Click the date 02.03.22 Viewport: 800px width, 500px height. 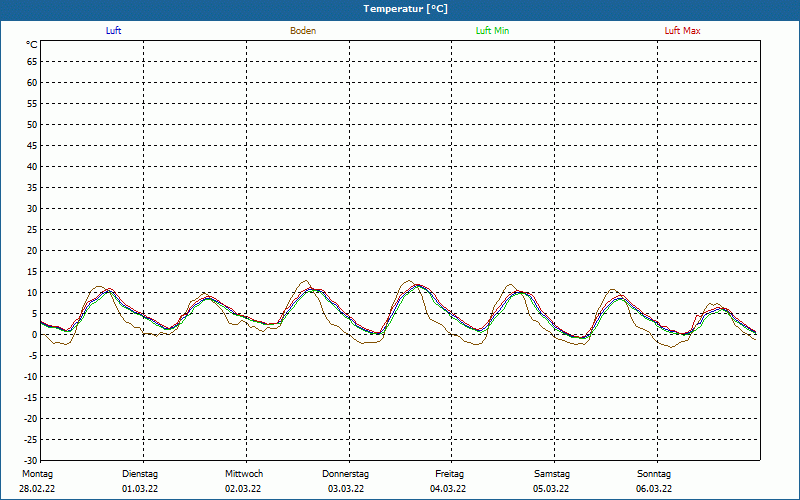pos(243,489)
